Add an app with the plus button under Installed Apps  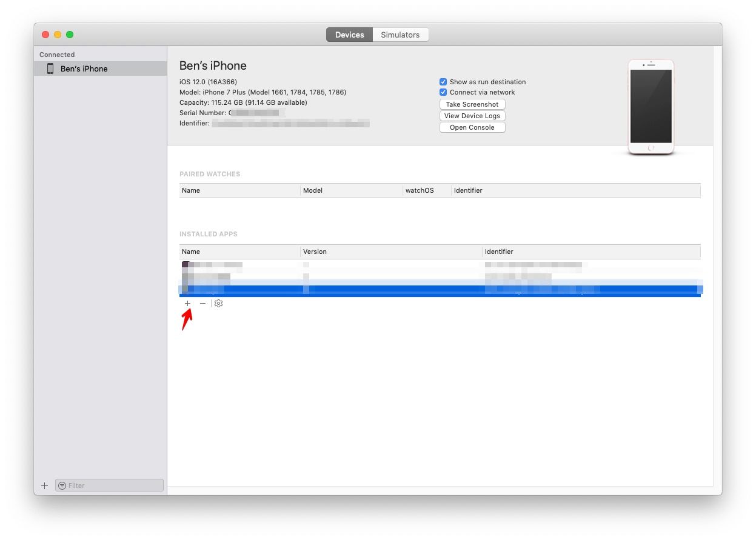click(x=188, y=303)
